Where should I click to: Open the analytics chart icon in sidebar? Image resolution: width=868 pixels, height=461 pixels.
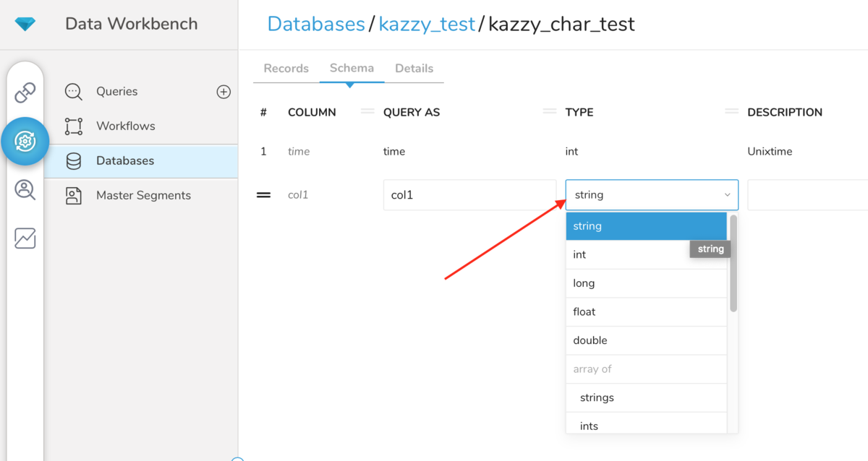[25, 238]
